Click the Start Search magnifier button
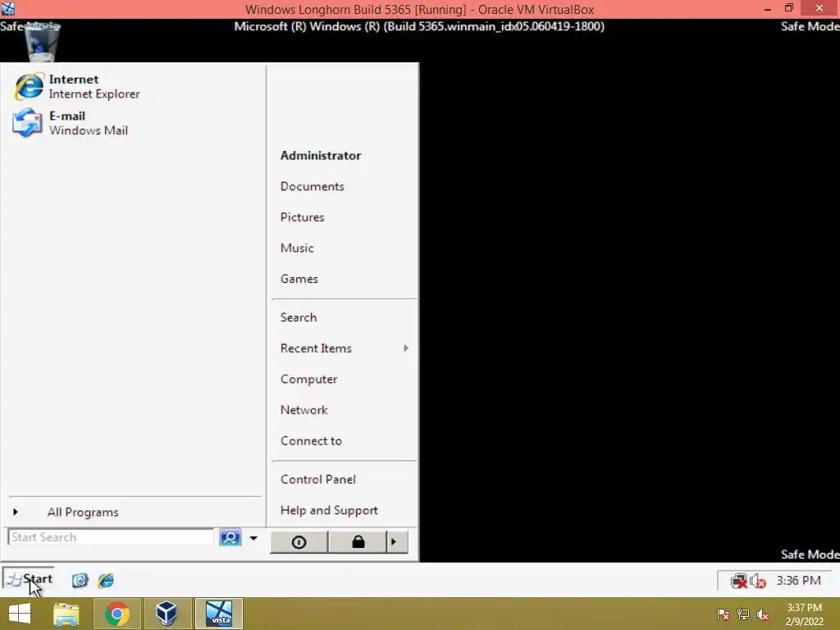The height and width of the screenshot is (630, 840). [x=231, y=537]
